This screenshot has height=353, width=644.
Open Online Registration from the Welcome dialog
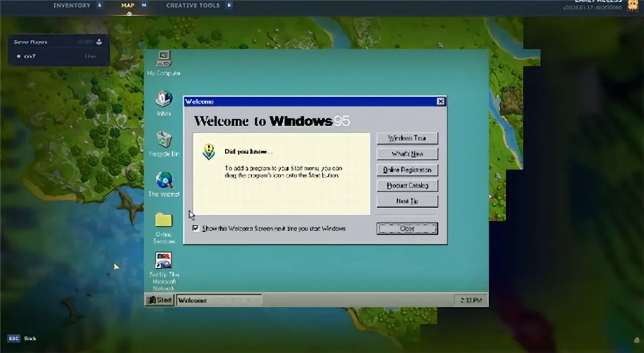pos(407,170)
